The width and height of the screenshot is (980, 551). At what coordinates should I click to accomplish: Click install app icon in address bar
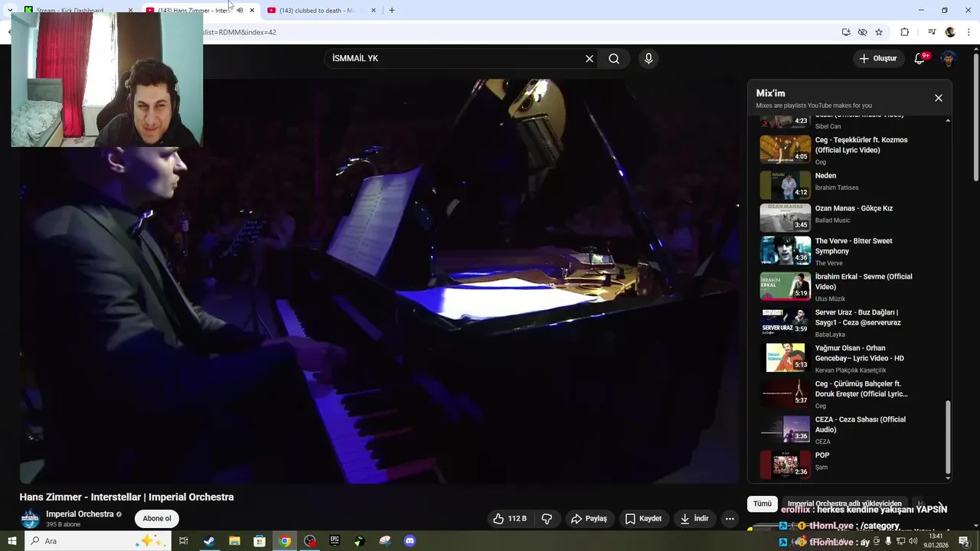coord(846,32)
